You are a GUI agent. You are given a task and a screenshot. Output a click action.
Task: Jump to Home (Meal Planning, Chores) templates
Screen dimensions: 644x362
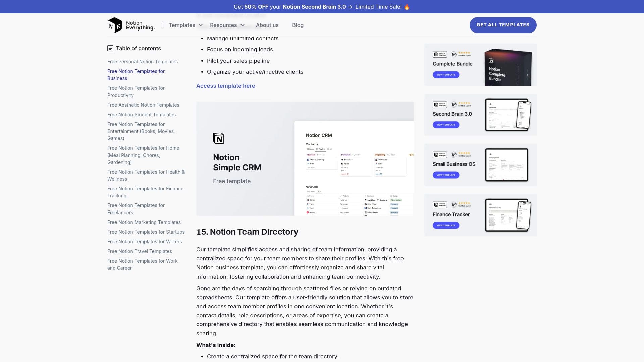click(143, 155)
